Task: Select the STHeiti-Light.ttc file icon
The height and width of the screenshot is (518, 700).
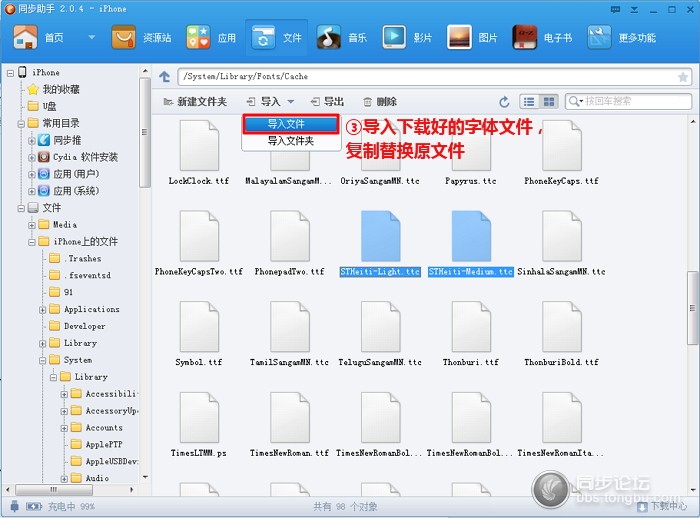Action: (x=380, y=236)
